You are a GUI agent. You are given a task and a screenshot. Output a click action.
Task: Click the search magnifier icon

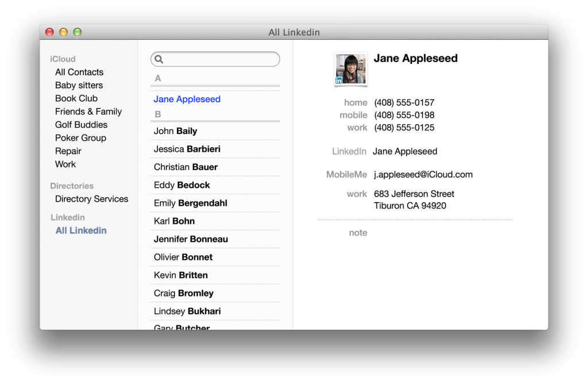159,59
